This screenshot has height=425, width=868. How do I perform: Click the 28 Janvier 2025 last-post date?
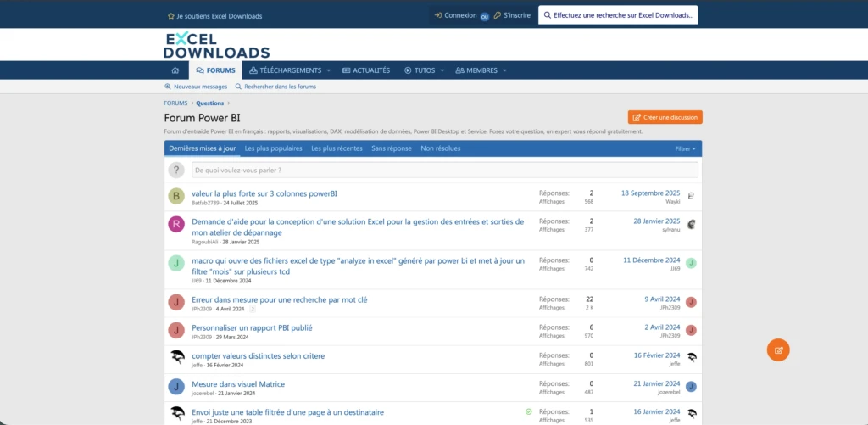(657, 221)
